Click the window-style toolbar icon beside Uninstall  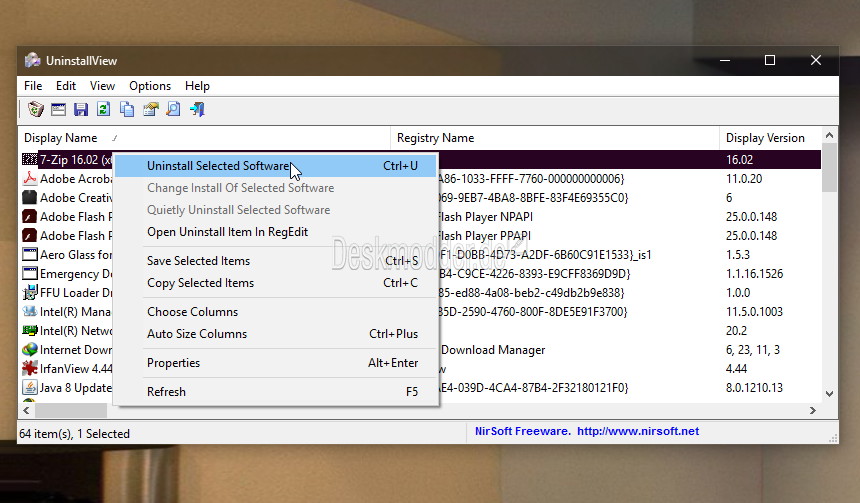click(x=58, y=109)
